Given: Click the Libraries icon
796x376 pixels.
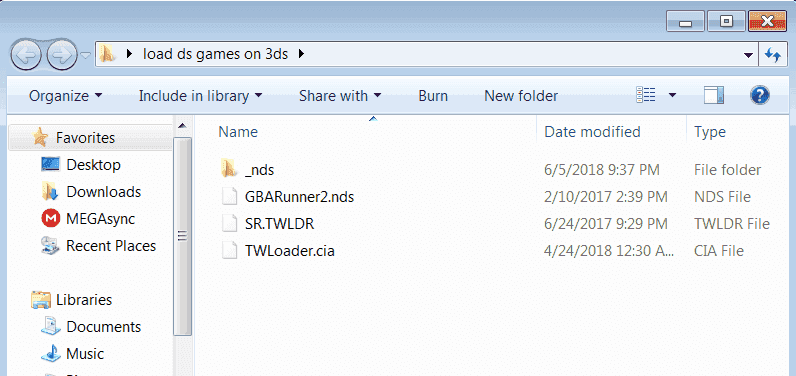Looking at the screenshot, I should coord(41,299).
